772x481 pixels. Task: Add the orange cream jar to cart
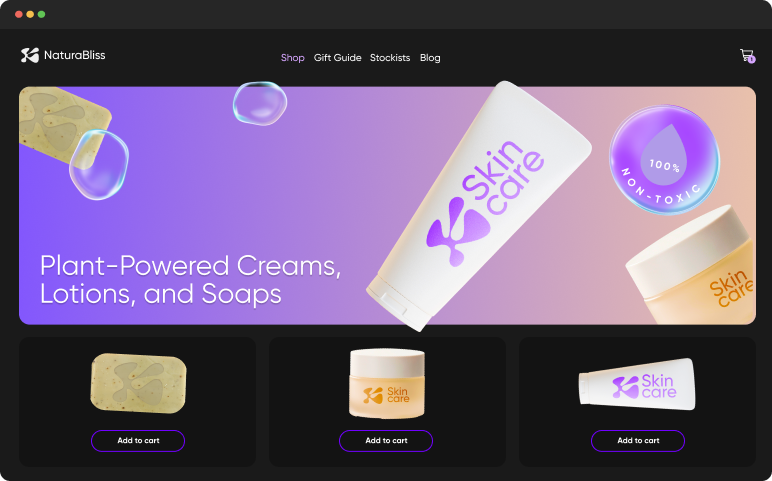coord(386,441)
